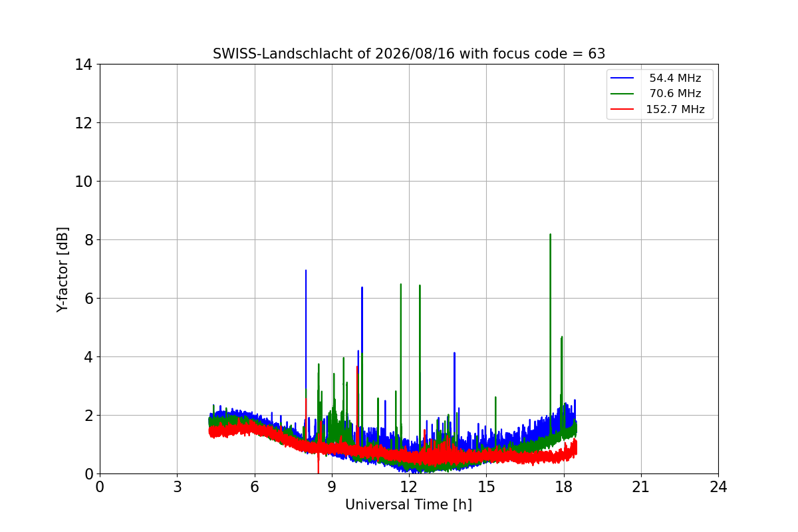Click the blue spike peak near 8 h
Viewport: 798px width, 532px height.
tap(306, 271)
